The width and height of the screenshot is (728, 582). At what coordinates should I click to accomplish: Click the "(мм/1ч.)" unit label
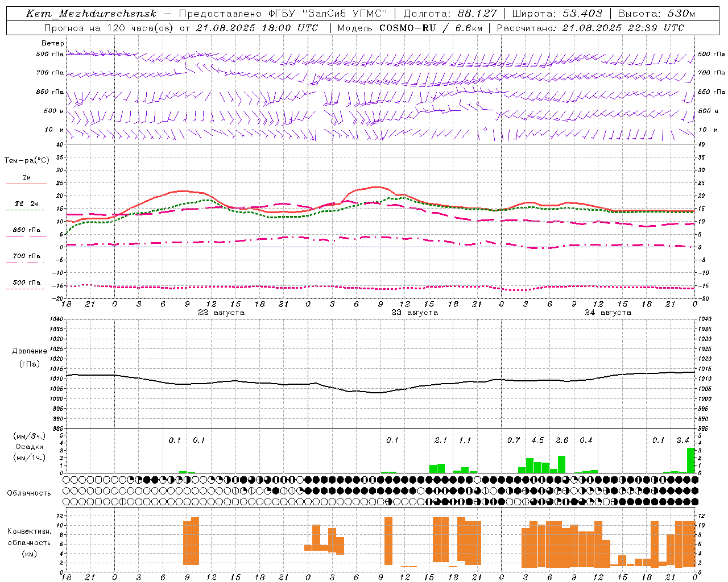pos(29,458)
